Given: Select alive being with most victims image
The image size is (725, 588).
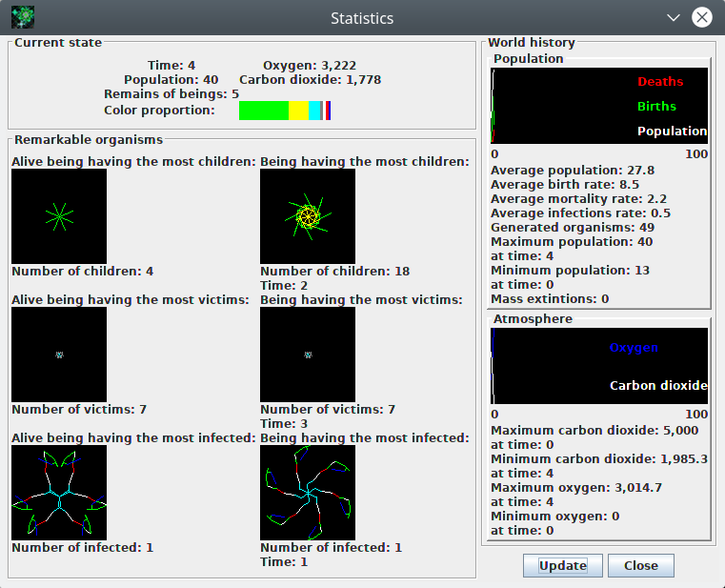Looking at the screenshot, I should click(x=59, y=355).
